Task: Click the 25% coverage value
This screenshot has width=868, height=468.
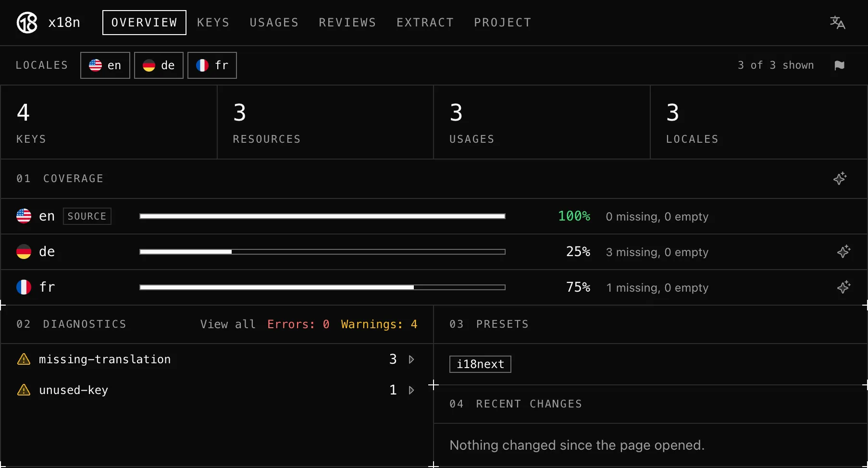Action: click(x=578, y=252)
